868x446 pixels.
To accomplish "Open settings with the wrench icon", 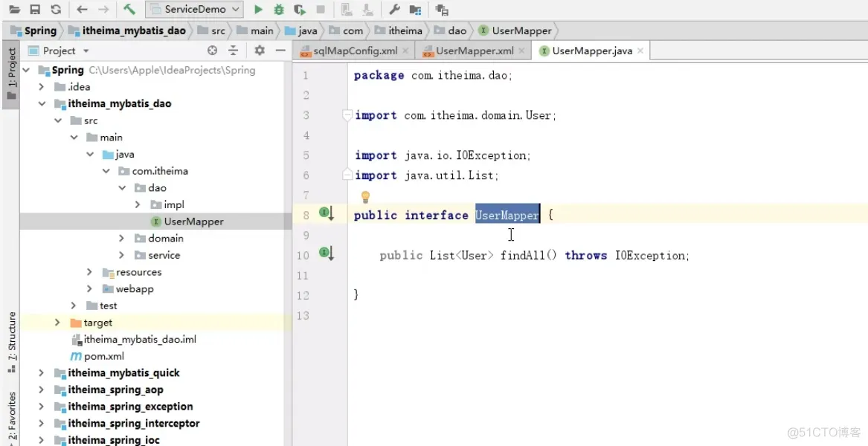I will 394,10.
